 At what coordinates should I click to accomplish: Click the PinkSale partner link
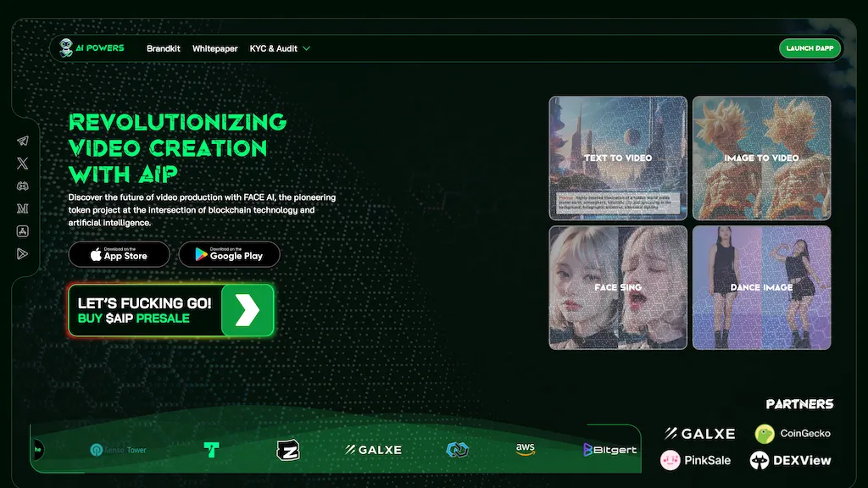696,460
